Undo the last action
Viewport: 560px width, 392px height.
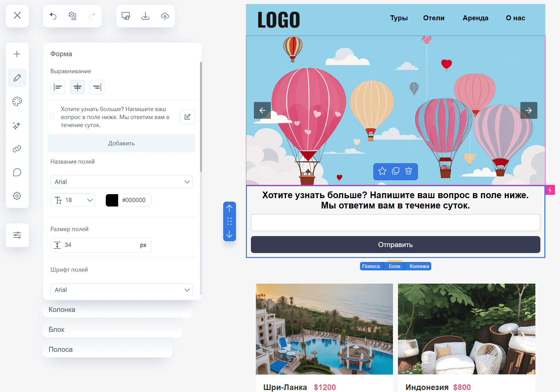point(53,16)
